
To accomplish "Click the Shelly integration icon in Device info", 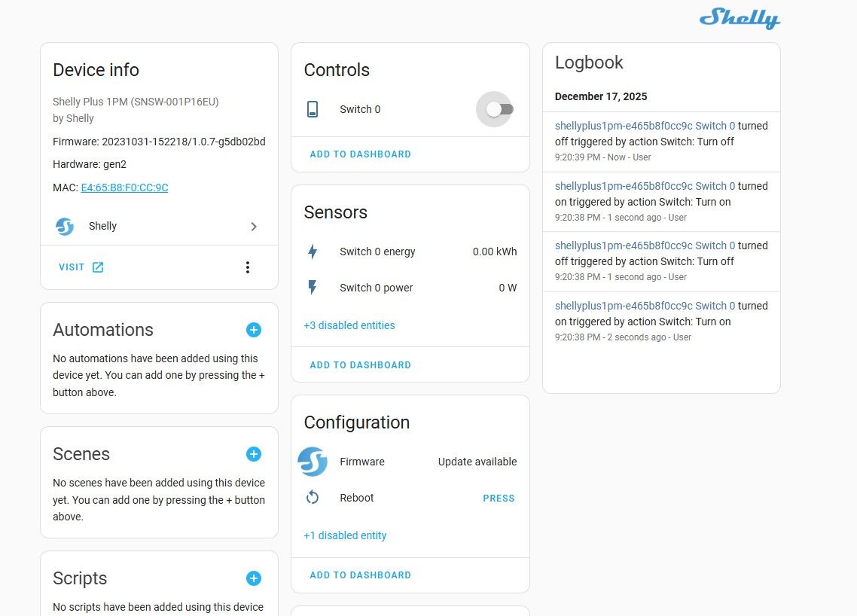I will (65, 227).
